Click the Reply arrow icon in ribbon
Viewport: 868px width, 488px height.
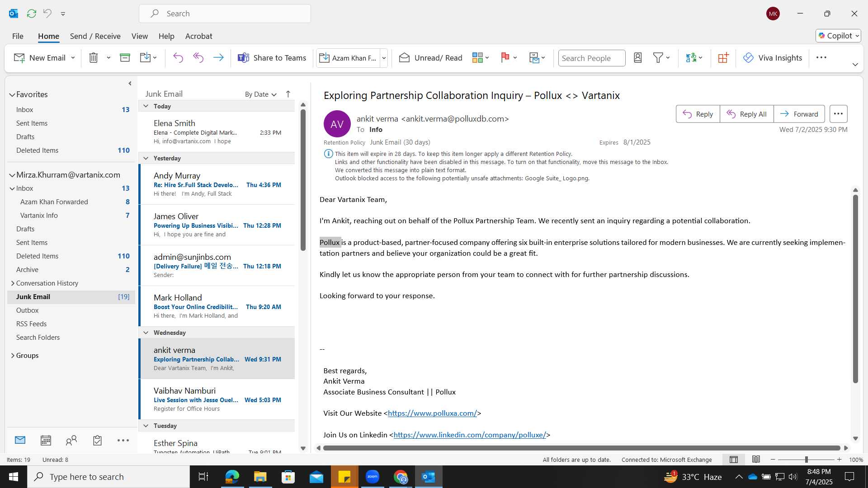tap(178, 58)
